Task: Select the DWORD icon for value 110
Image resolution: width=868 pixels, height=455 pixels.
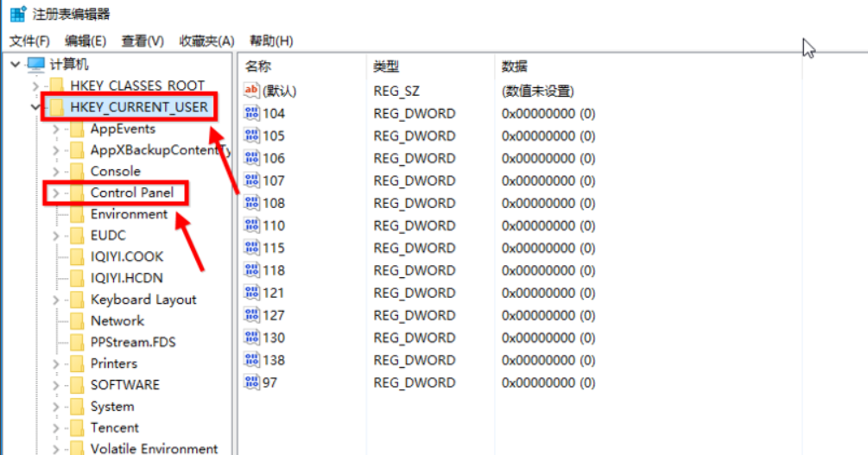Action: point(252,225)
